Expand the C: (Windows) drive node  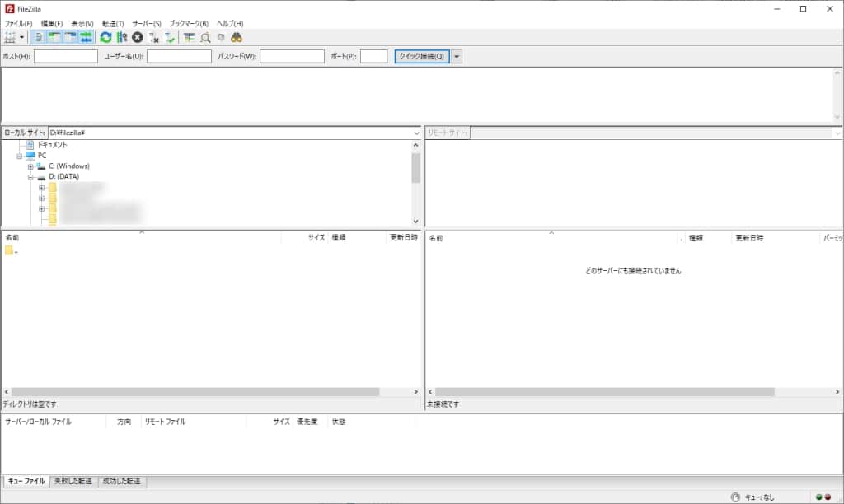30,166
